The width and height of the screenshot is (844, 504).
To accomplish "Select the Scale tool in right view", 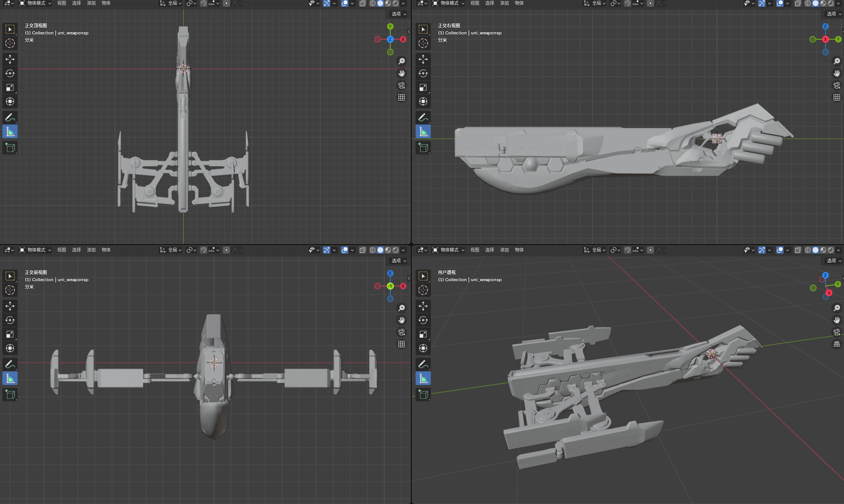I will tap(423, 87).
